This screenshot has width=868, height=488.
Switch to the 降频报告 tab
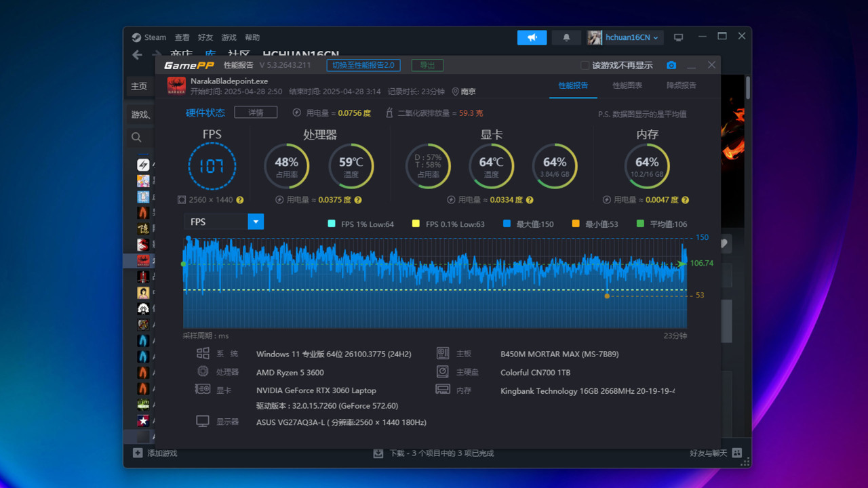[x=682, y=85]
